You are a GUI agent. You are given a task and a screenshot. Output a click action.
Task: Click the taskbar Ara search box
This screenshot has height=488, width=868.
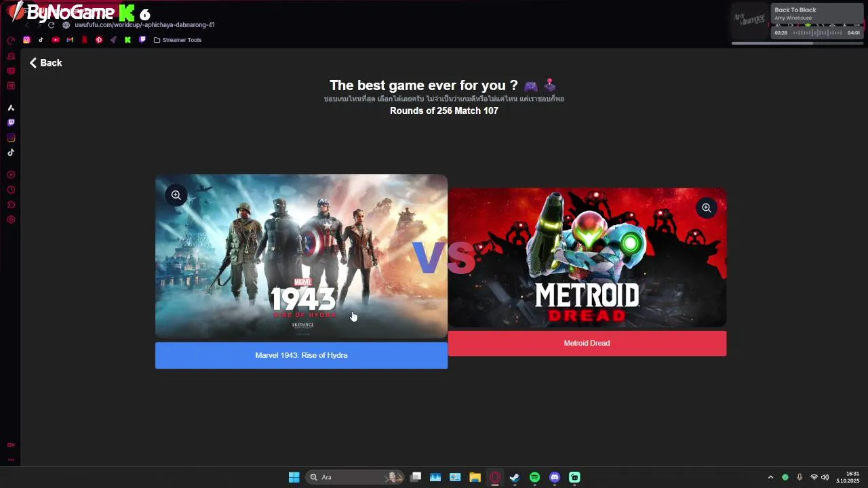pyautogui.click(x=355, y=477)
